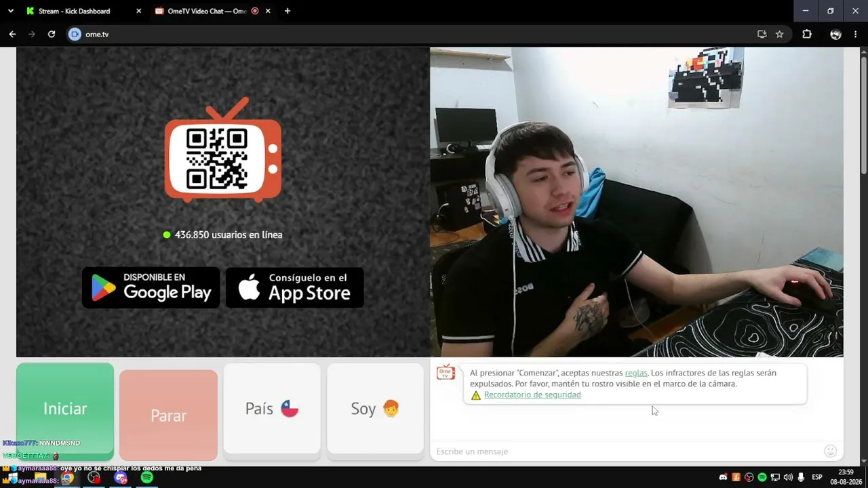
Task: Click the microphone icon in system tray
Action: [x=801, y=478]
